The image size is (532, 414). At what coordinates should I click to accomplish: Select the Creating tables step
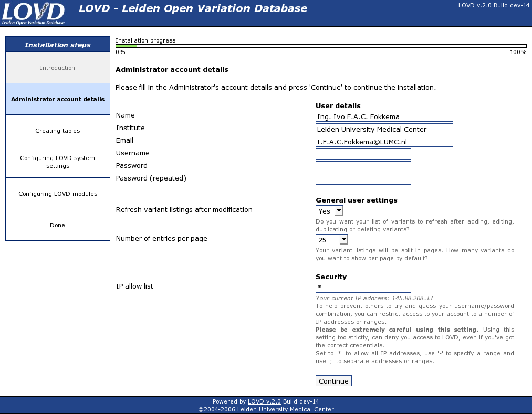(x=58, y=131)
